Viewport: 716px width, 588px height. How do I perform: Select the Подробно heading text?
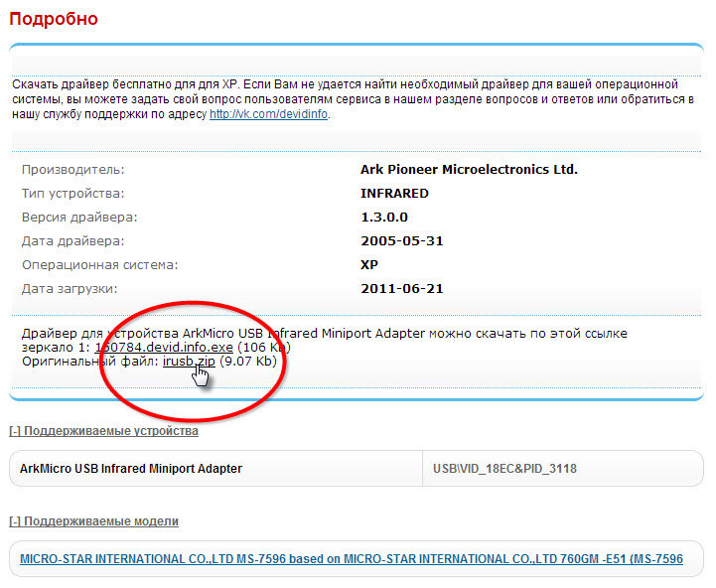(54, 19)
